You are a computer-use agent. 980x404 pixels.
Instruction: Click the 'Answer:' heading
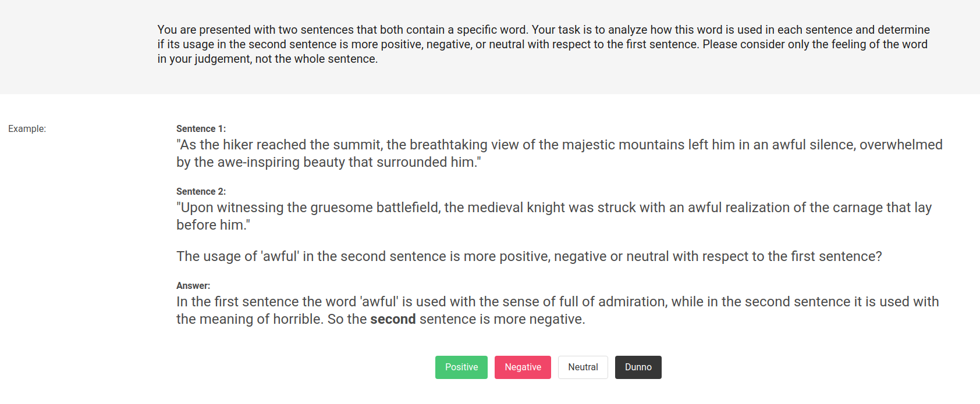pyautogui.click(x=193, y=285)
